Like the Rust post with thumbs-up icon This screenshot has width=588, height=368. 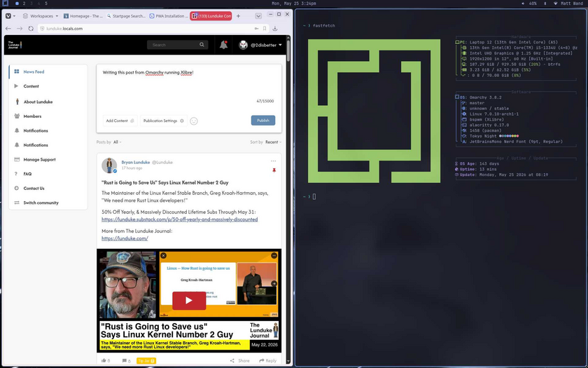click(104, 360)
